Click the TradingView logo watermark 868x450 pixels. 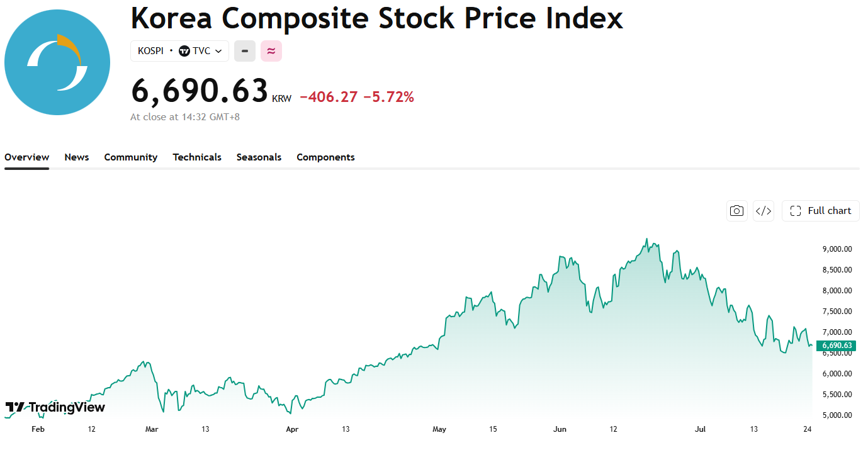pos(55,407)
